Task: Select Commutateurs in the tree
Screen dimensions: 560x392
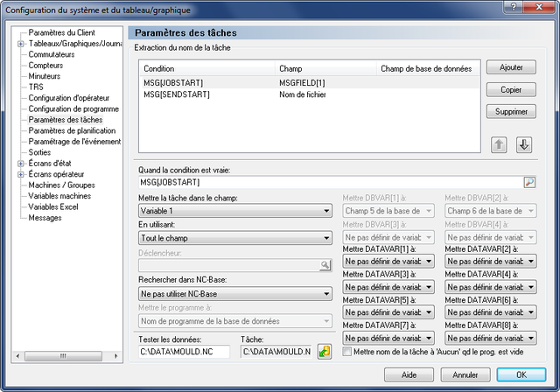Action: coord(52,54)
